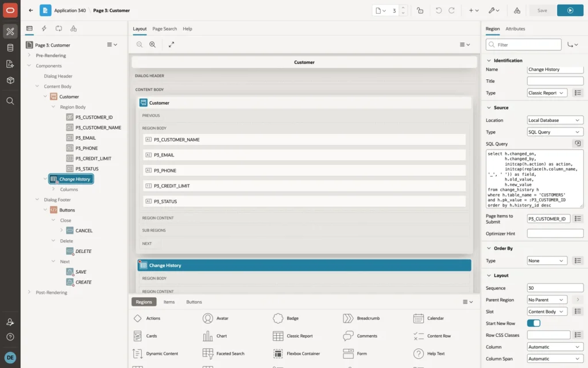Switch gallery to the Items tab
Viewport: 588px width, 368px height.
pos(169,302)
